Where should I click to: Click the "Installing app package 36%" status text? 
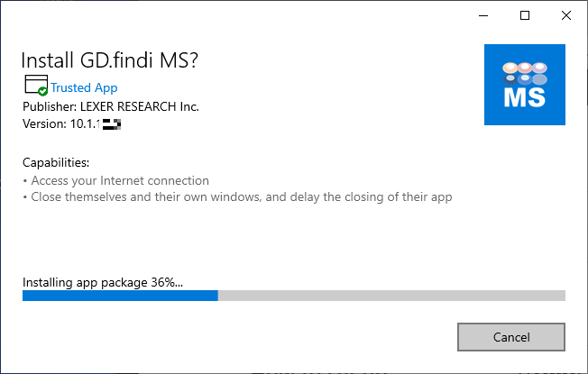(x=102, y=281)
